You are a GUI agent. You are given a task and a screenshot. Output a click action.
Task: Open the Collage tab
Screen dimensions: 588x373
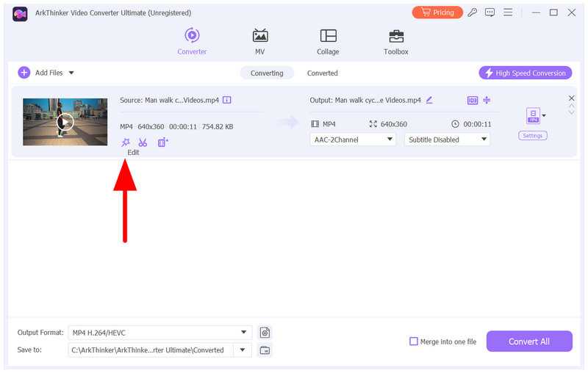pos(328,41)
